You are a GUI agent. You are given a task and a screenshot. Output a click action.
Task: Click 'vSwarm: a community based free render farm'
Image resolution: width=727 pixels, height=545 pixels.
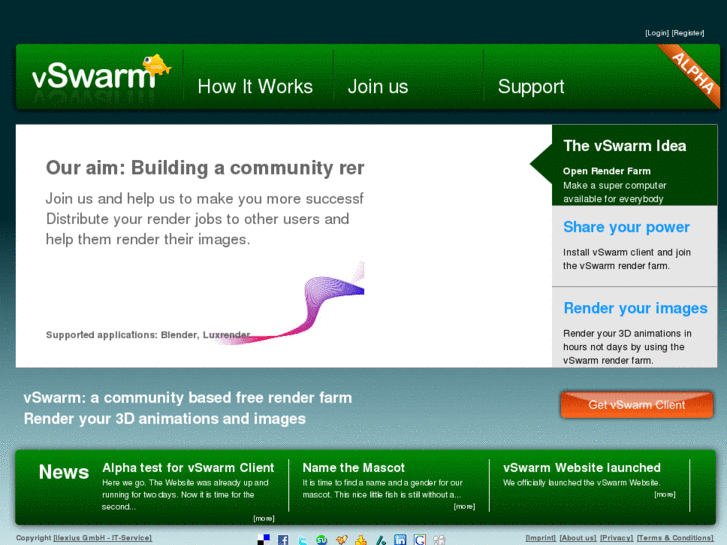coord(188,398)
